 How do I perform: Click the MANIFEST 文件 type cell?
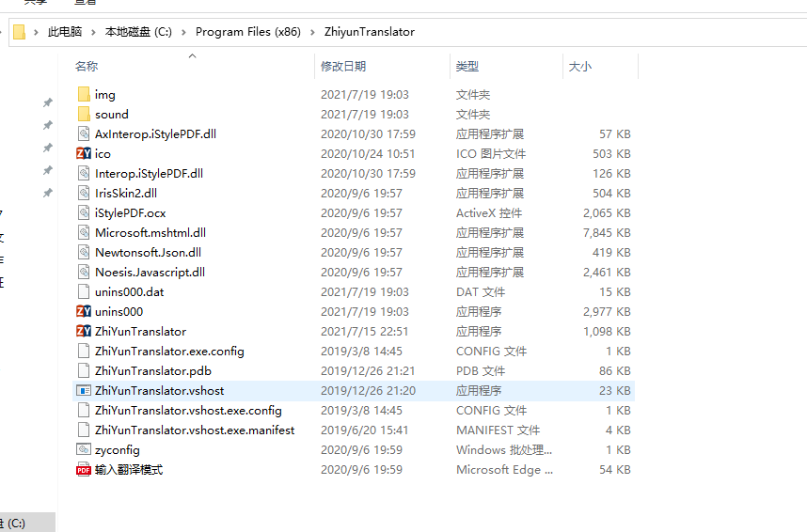click(498, 430)
